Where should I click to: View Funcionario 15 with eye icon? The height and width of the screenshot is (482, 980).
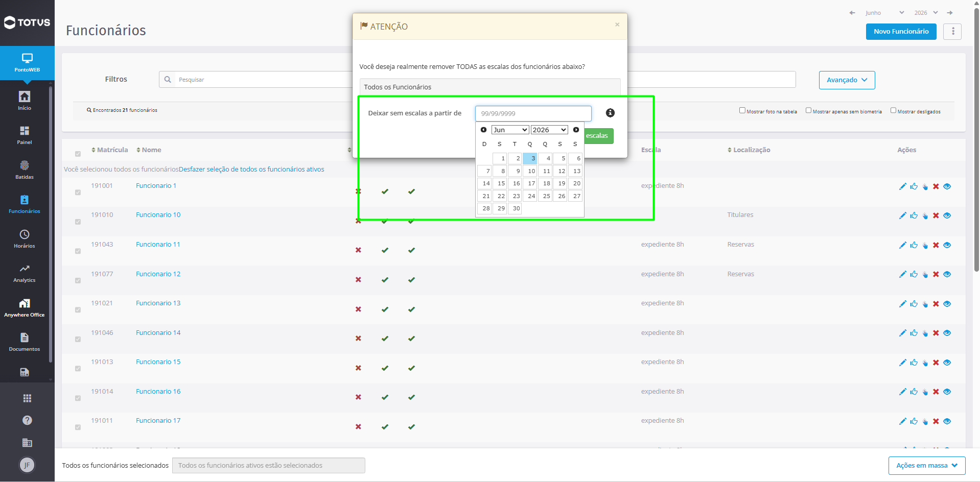tap(947, 363)
